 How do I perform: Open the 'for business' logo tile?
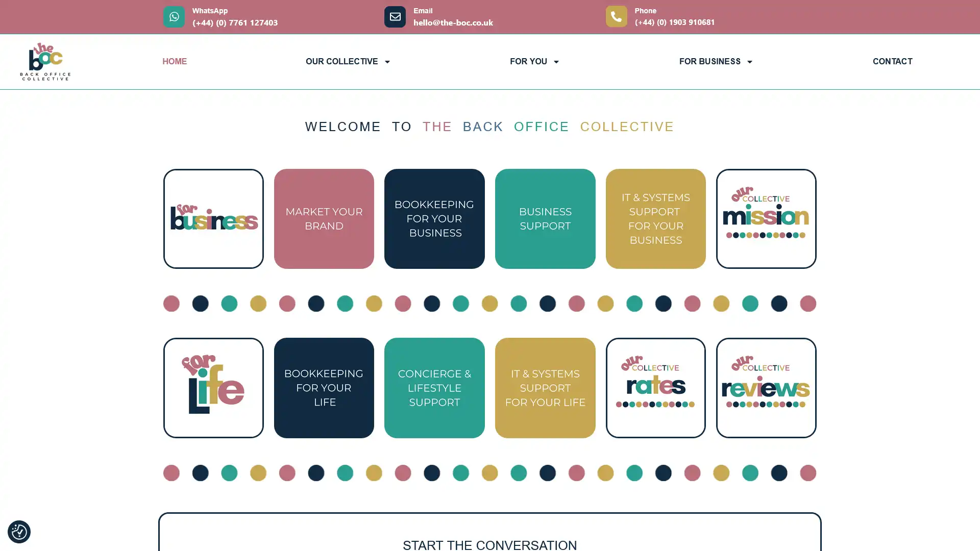pos(213,218)
